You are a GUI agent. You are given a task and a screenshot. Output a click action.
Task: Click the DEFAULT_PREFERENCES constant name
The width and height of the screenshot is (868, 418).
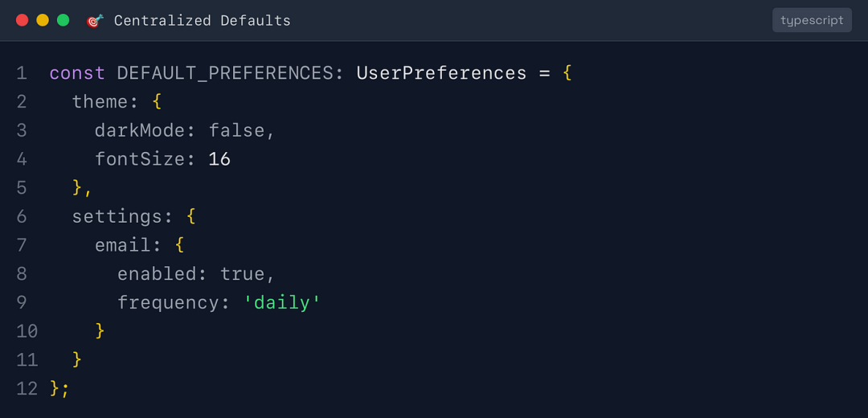[x=225, y=73]
